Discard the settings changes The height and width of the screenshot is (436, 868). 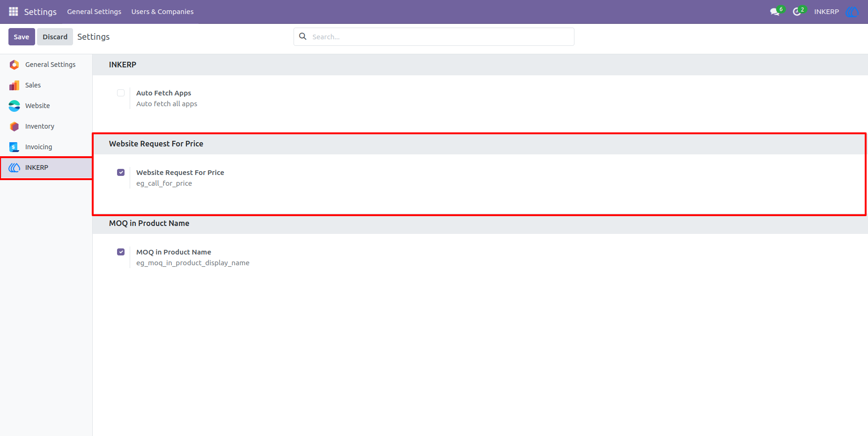coord(55,36)
